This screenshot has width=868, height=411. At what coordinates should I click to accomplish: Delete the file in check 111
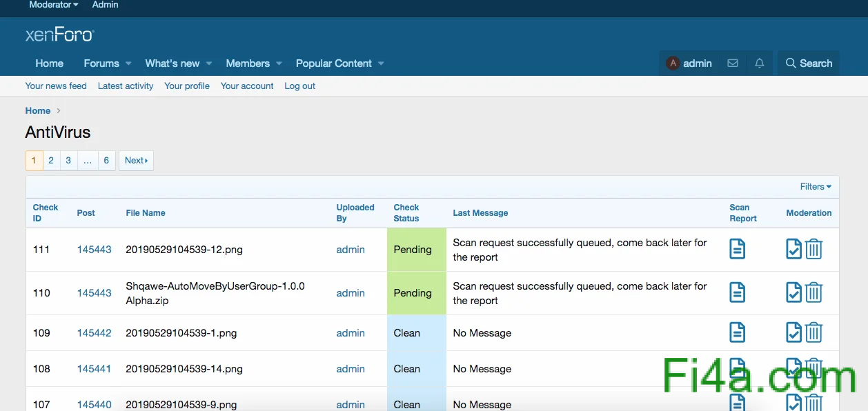813,249
